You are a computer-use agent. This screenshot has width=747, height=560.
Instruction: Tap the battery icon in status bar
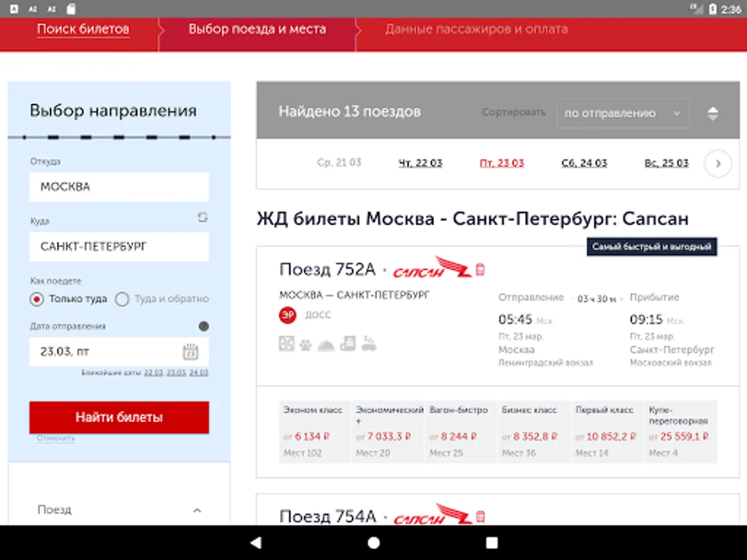[713, 9]
